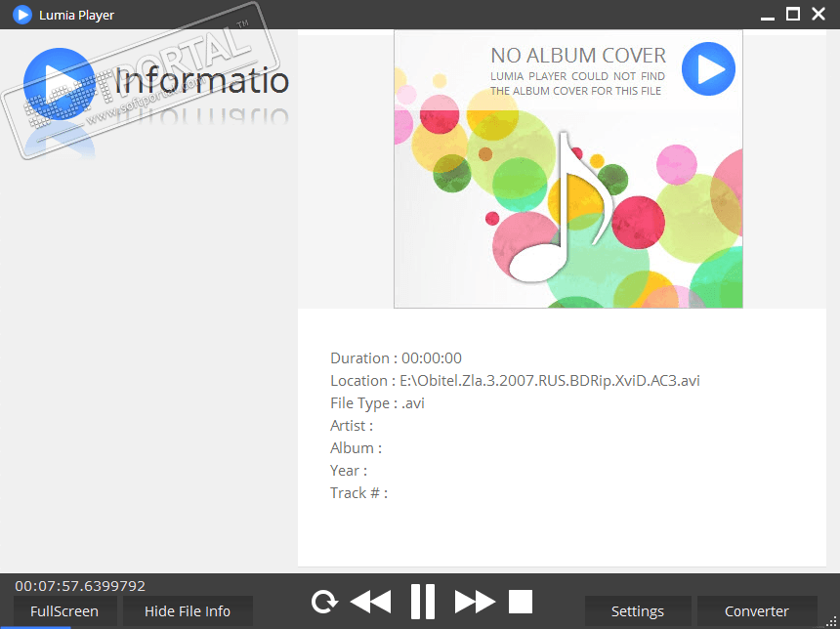The image size is (840, 629).
Task: Launch the Converter button
Action: 756,611
